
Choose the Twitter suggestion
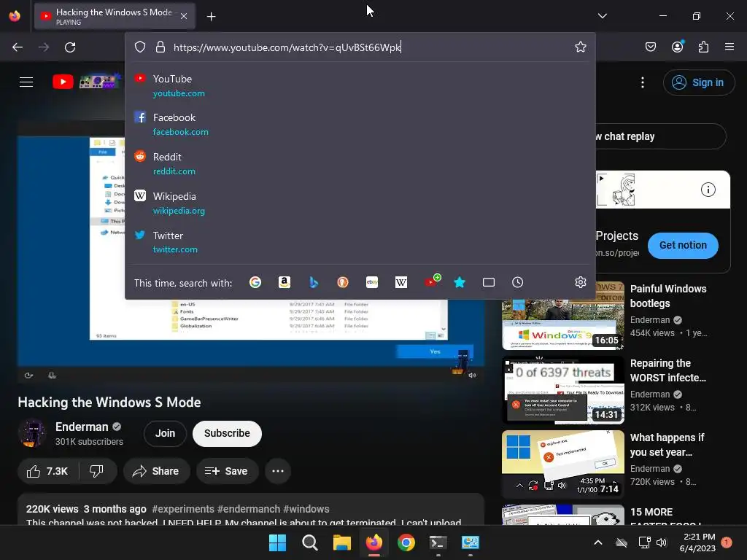pos(360,242)
